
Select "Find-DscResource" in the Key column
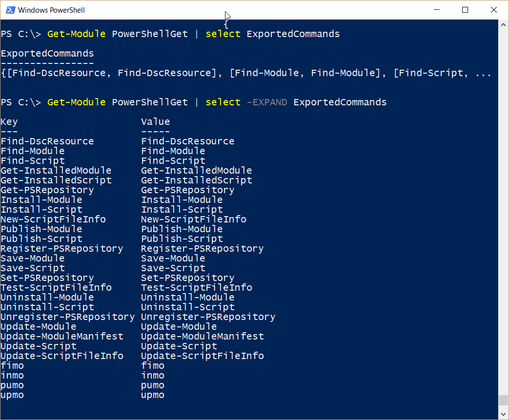(x=47, y=141)
